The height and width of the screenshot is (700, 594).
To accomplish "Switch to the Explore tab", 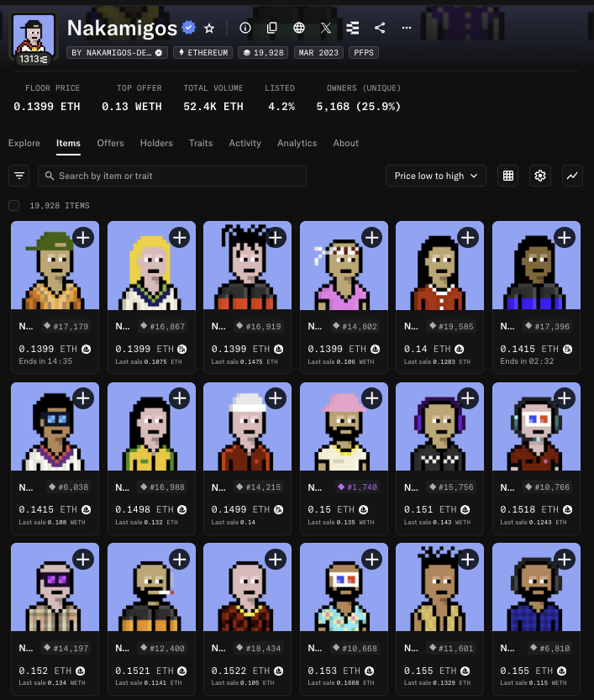I will pyautogui.click(x=24, y=143).
